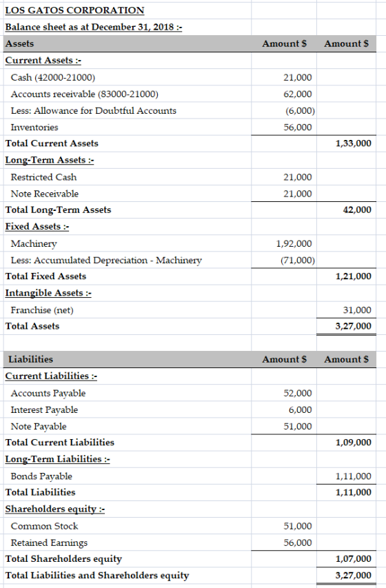Click the 'Restricted Cash' label
Screen dimensions: 386x588
point(43,177)
